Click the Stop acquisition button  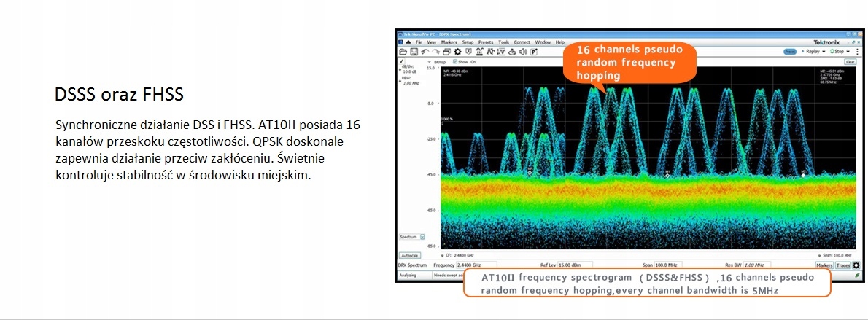click(x=836, y=52)
